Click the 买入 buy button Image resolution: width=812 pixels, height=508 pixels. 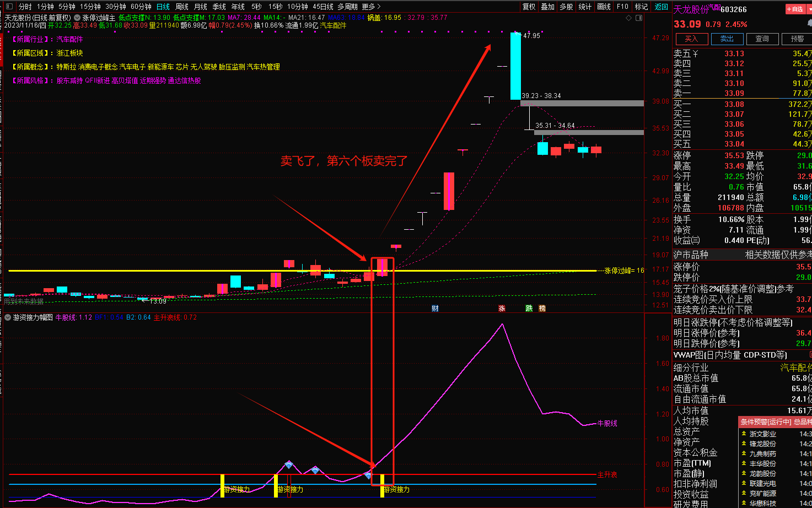coord(691,39)
